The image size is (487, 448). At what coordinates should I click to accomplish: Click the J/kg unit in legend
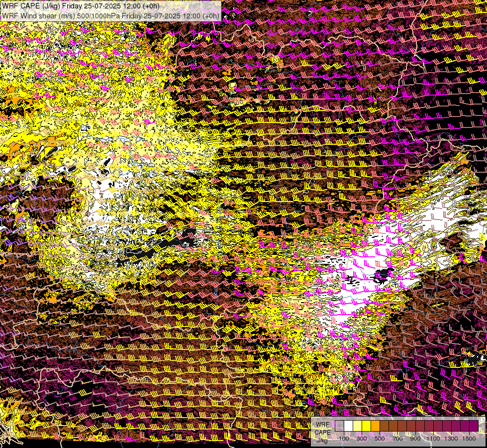pos(322,441)
